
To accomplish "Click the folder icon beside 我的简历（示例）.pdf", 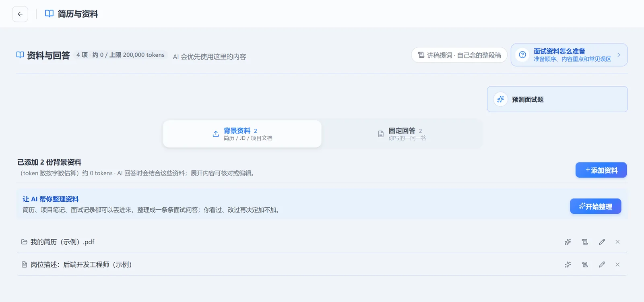I will 24,242.
